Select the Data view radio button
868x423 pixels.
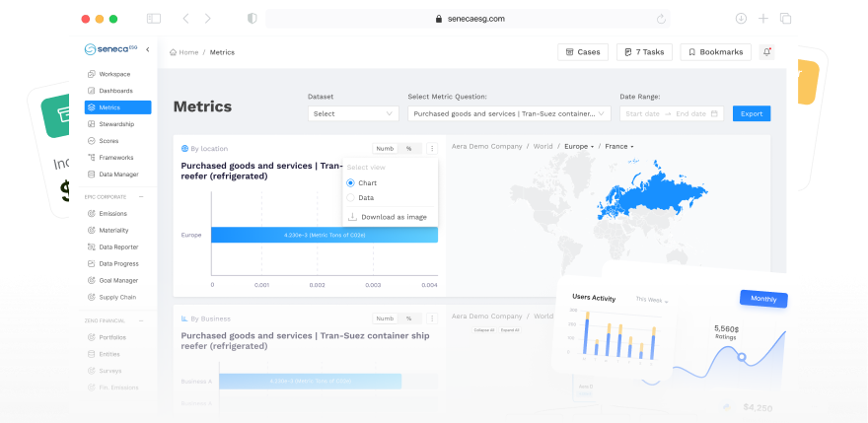click(x=351, y=198)
